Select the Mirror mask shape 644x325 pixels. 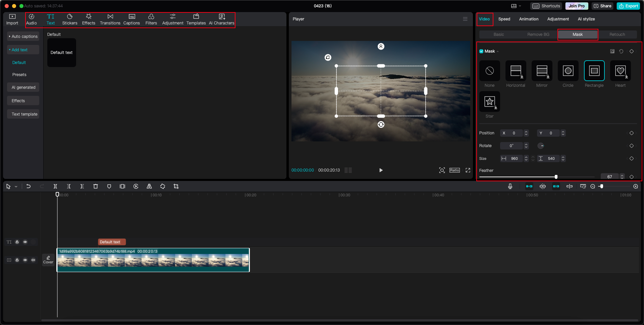[x=542, y=71]
